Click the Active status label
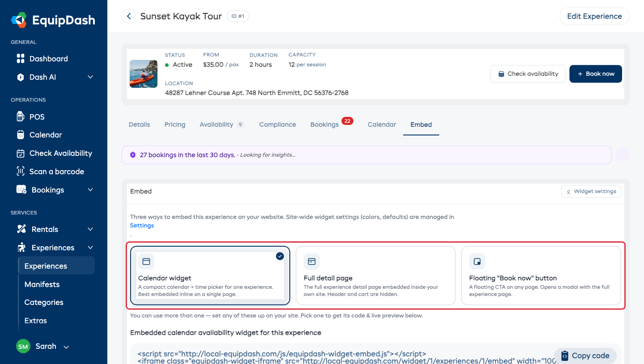Viewport: 644px width, 364px height. pos(182,64)
